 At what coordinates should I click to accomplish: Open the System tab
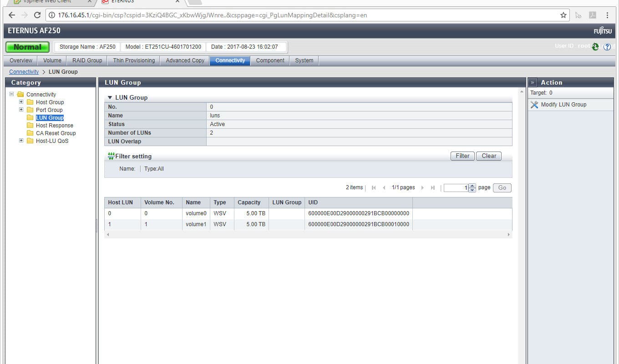pos(304,61)
